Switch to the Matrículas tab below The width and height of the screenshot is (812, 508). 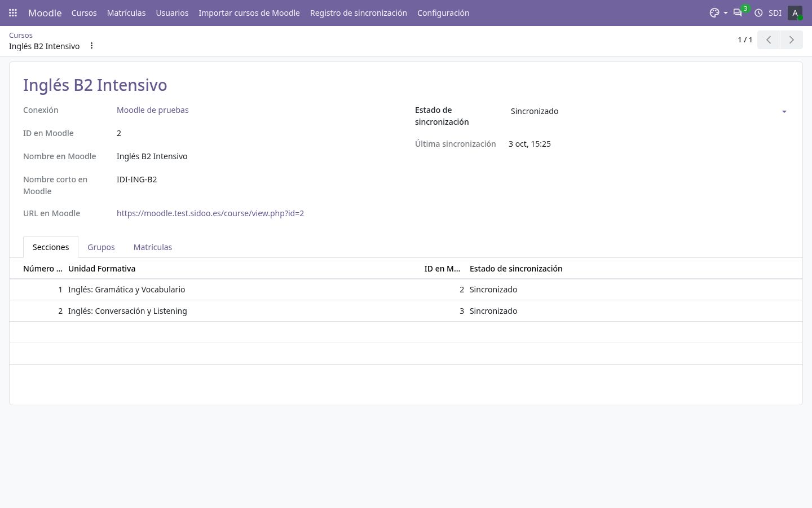(x=153, y=247)
